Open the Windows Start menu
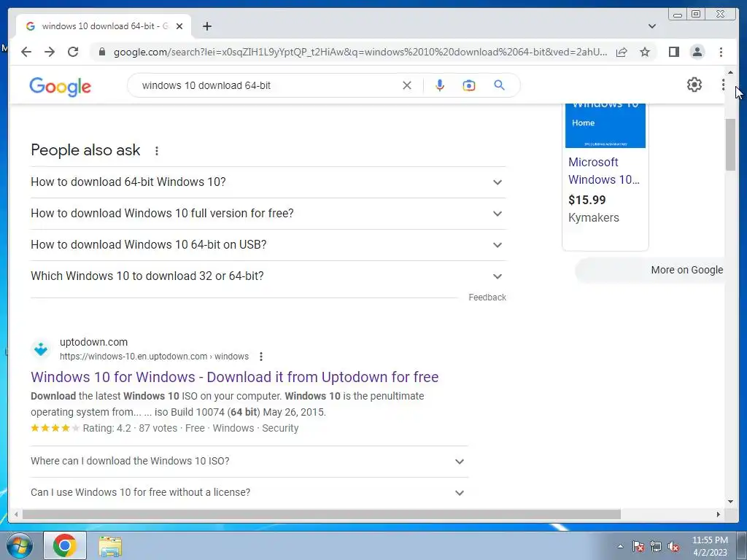The width and height of the screenshot is (747, 560). 20,545
